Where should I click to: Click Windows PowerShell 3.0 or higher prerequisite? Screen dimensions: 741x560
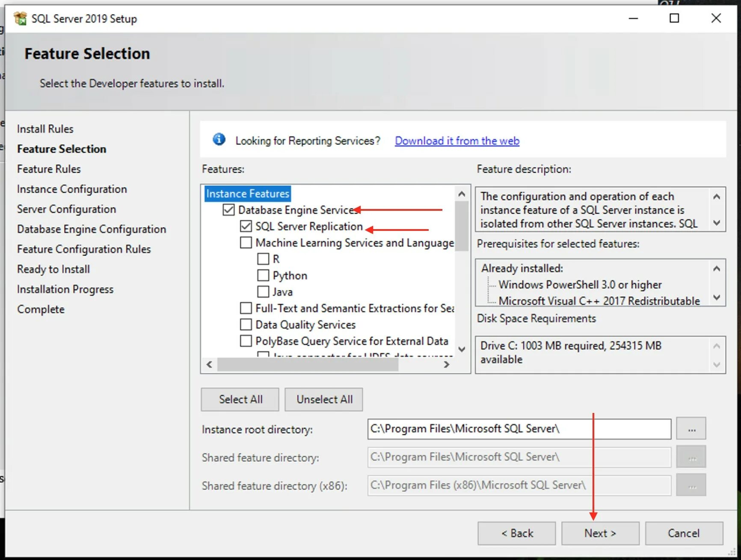click(580, 285)
